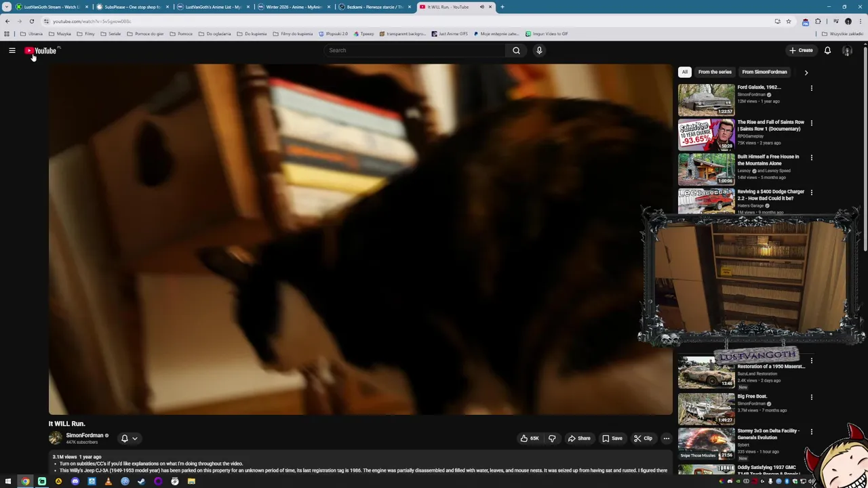Open the YouTube guide hamburger menu
This screenshot has width=868, height=488.
[12, 50]
